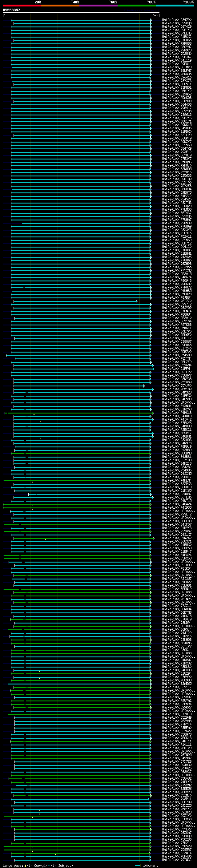The image size is (197, 868).
Task: Select label UniRef100_Q4QBH1
Action: 177,436
